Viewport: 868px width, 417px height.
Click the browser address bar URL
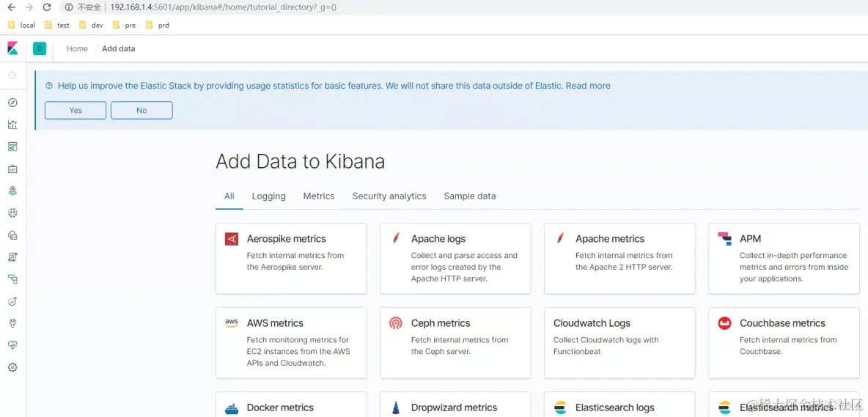click(223, 7)
